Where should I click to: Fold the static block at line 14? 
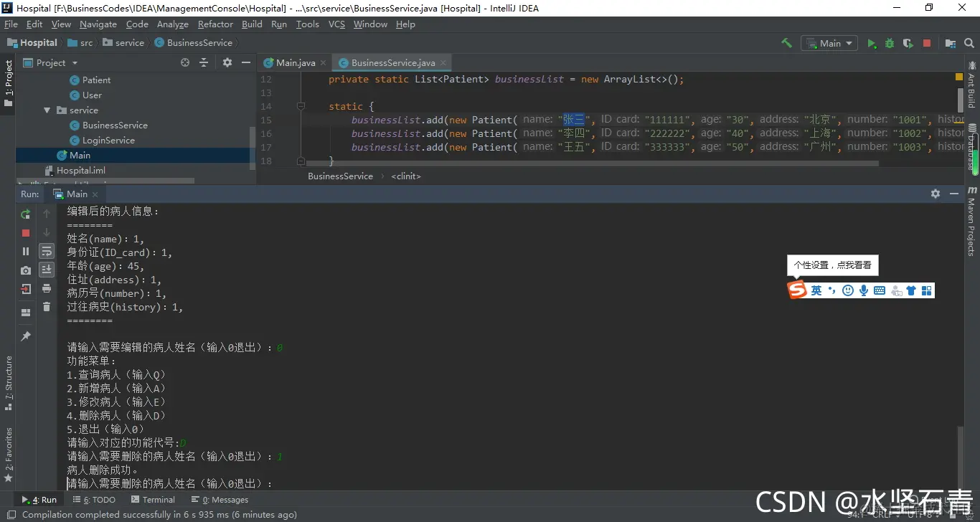(301, 106)
